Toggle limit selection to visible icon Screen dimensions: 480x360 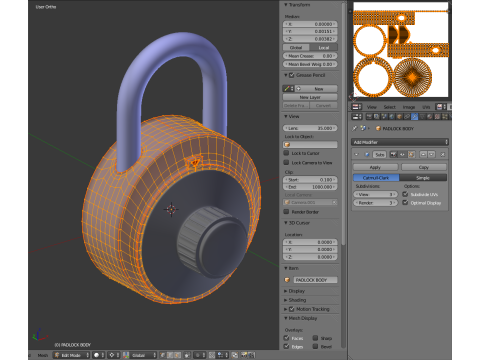click(187, 355)
